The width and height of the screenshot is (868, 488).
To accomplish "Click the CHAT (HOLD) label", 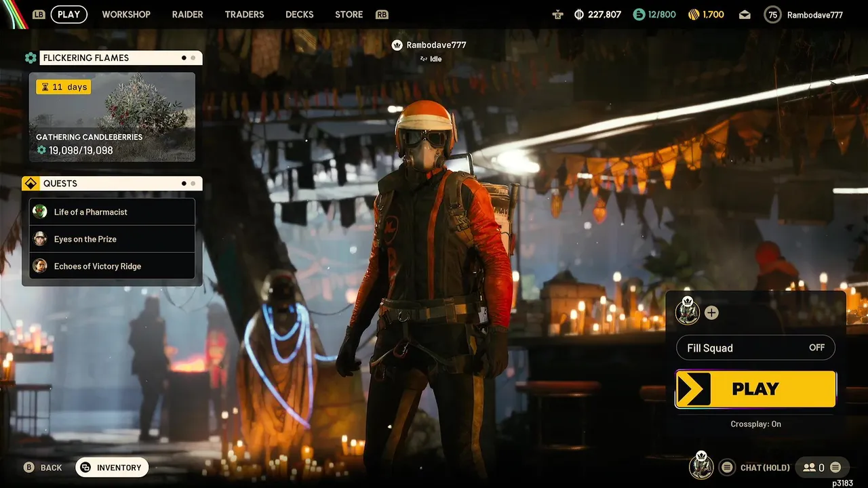I will tap(765, 468).
